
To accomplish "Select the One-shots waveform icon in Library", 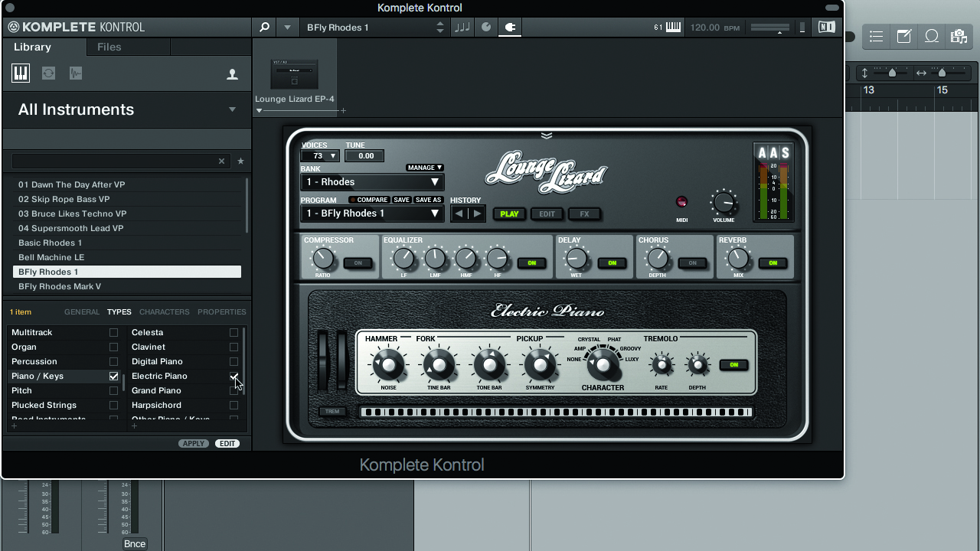I will 75,73.
